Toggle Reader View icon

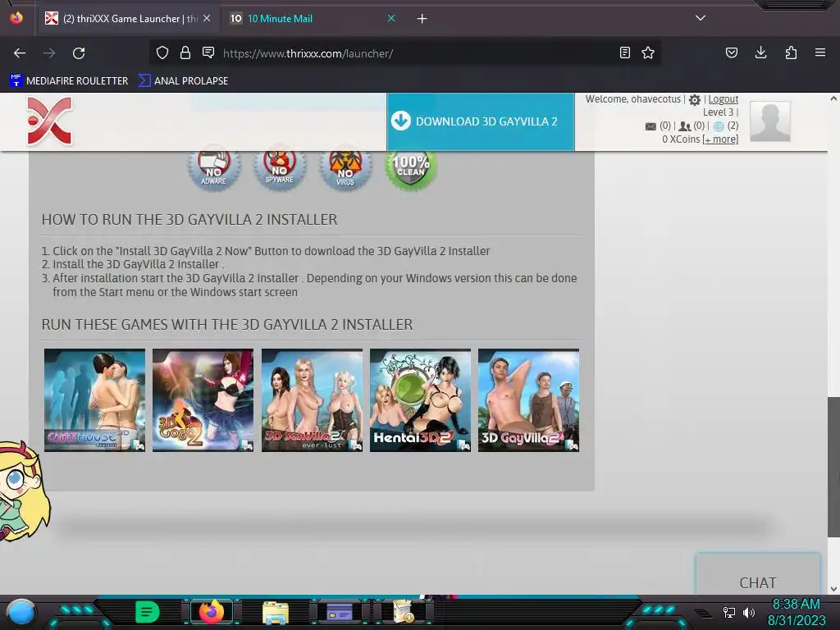(x=624, y=52)
